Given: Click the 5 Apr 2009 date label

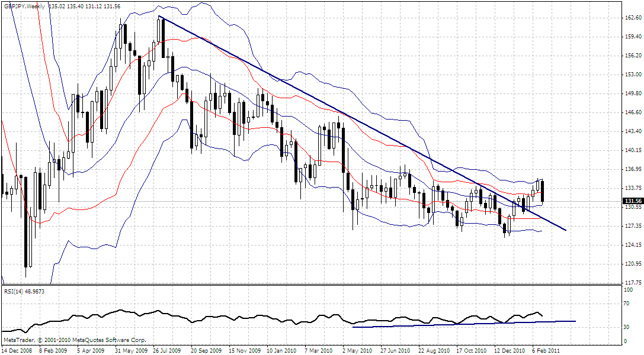Looking at the screenshot, I should (91, 350).
